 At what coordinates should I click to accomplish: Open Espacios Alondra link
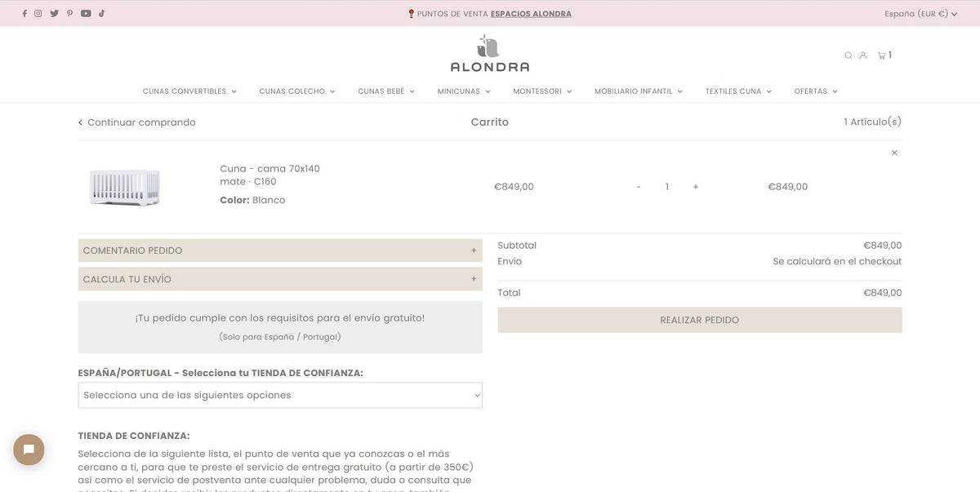click(x=531, y=14)
